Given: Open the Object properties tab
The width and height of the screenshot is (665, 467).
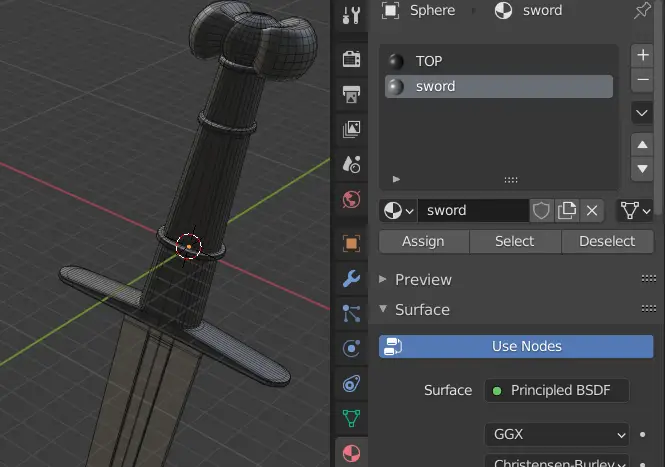Looking at the screenshot, I should 351,243.
